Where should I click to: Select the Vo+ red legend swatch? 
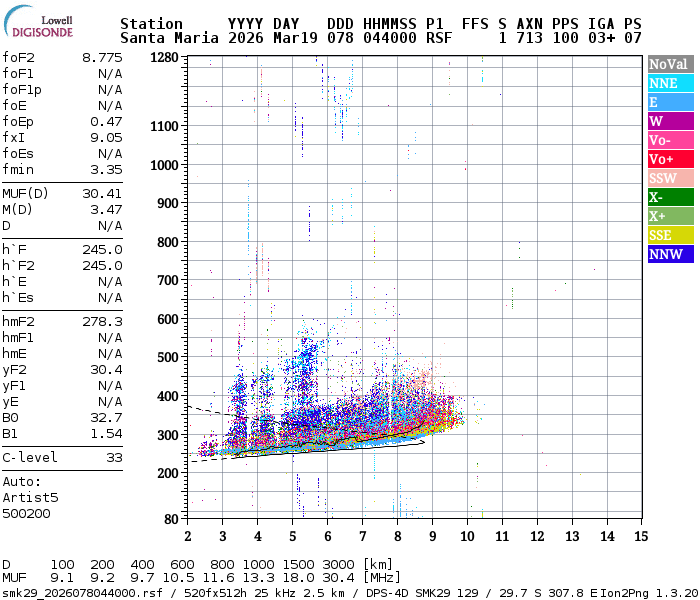point(671,159)
